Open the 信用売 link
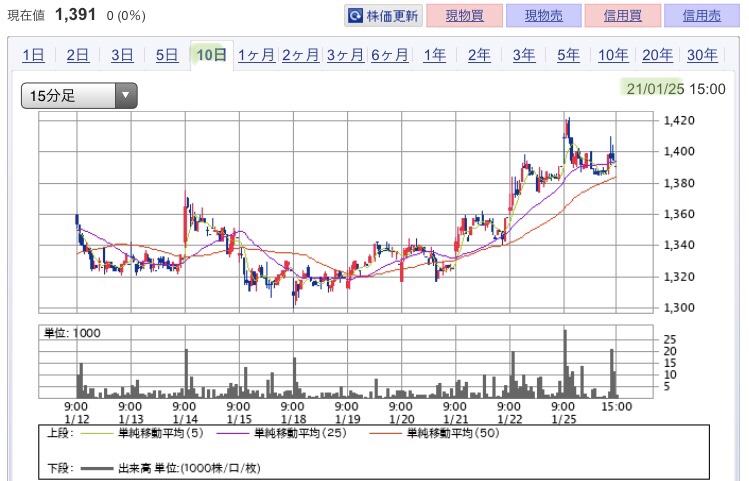 (x=702, y=16)
